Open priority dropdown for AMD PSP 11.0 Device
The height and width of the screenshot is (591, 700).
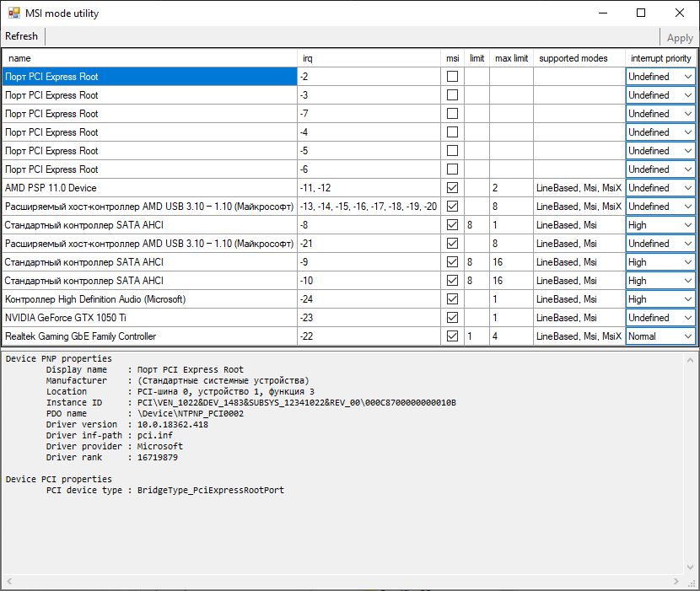click(660, 188)
